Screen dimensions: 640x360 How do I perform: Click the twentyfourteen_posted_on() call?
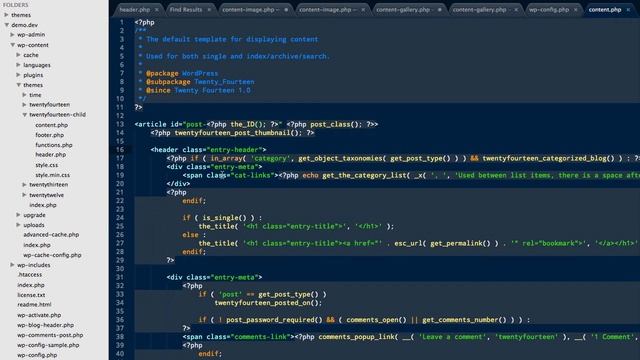(268, 303)
